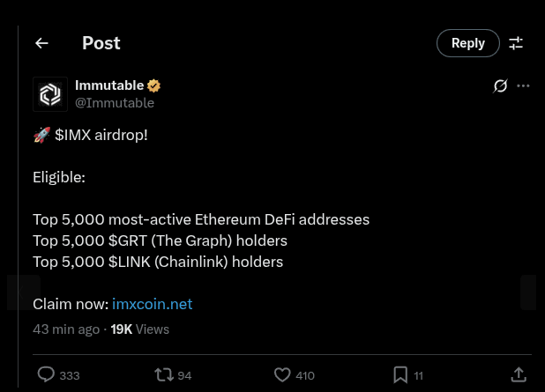Click the Grok icon on the post
Screen dimensions: 545x392
pyautogui.click(x=500, y=86)
